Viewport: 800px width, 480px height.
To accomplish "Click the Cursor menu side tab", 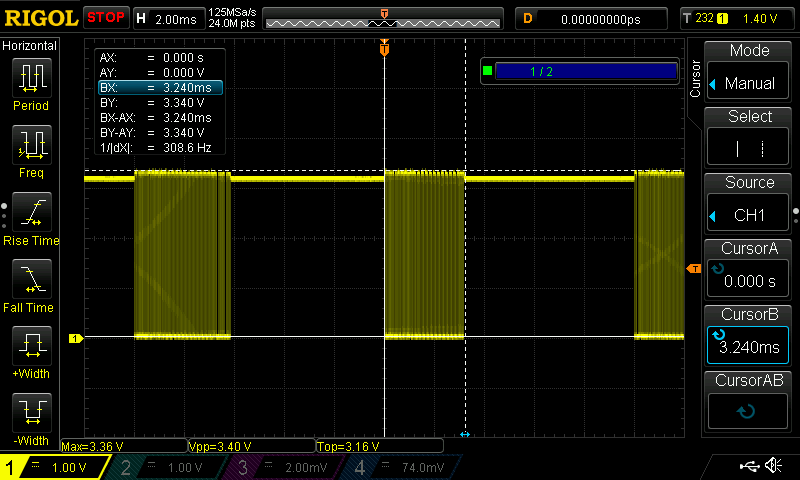I will coord(695,79).
